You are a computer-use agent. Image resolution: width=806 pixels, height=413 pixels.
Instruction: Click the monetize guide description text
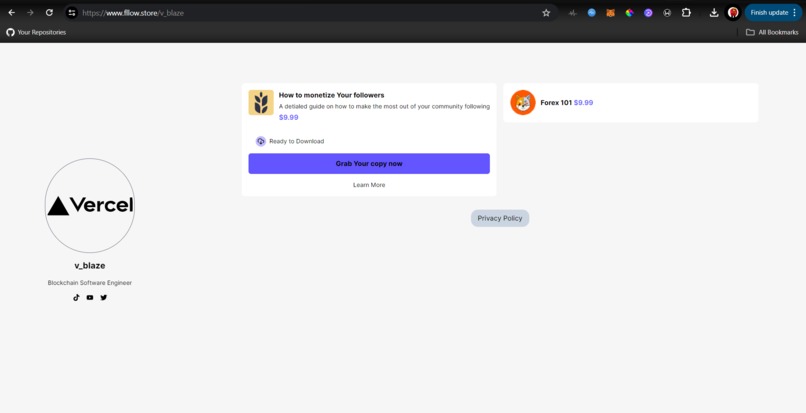(x=384, y=106)
